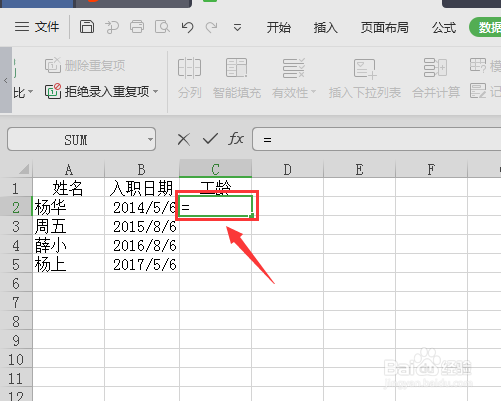Expand the quick access toolbar dropdown
This screenshot has width=501, height=401.
(237, 27)
